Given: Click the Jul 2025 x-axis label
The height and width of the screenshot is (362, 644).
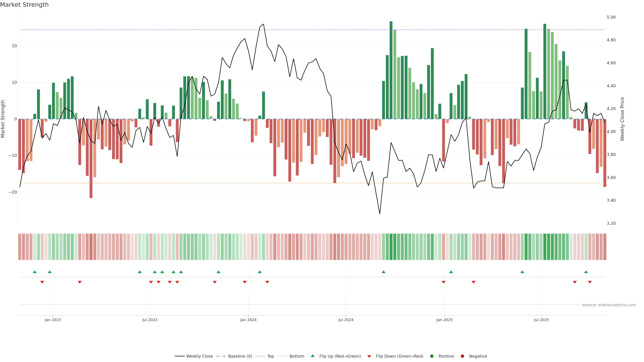Looking at the screenshot, I should 542,320.
